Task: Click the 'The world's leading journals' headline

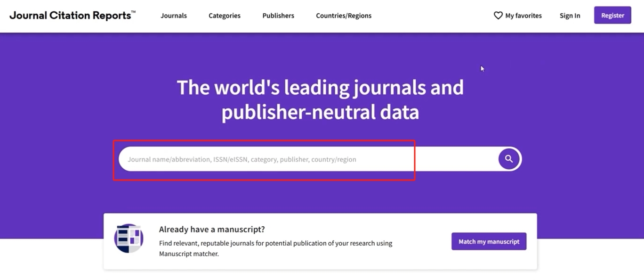Action: tap(320, 100)
